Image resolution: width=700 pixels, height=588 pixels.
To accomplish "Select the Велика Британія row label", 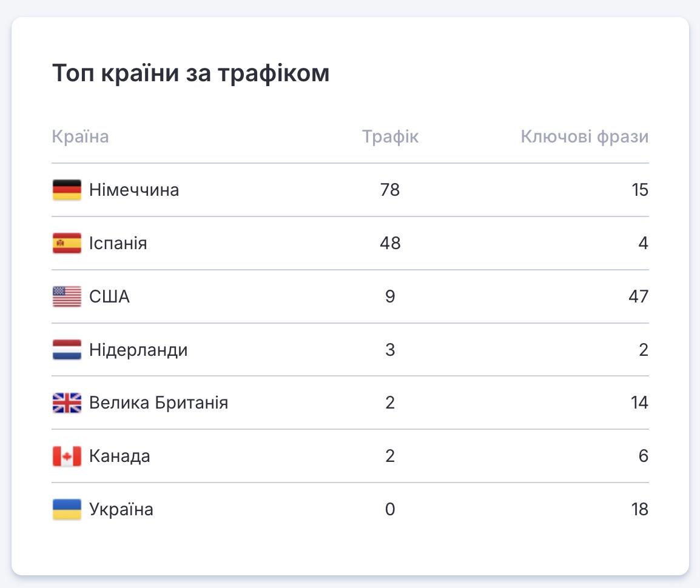I will [x=159, y=403].
